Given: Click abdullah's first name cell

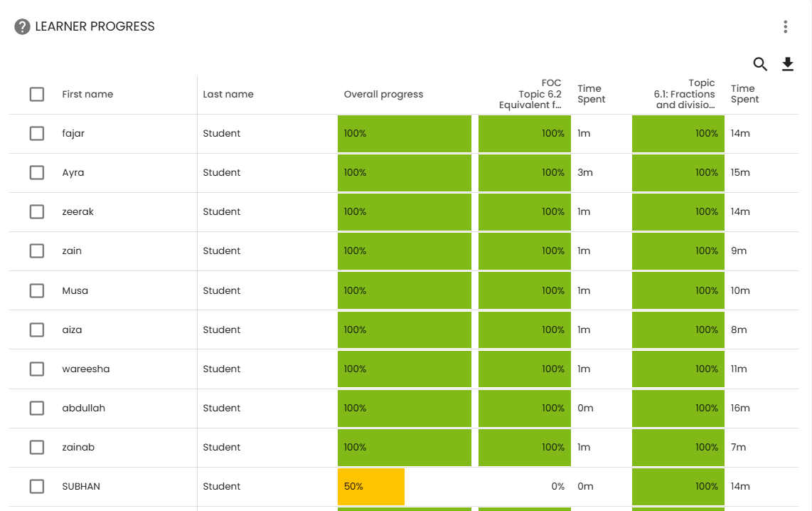Looking at the screenshot, I should tap(84, 408).
